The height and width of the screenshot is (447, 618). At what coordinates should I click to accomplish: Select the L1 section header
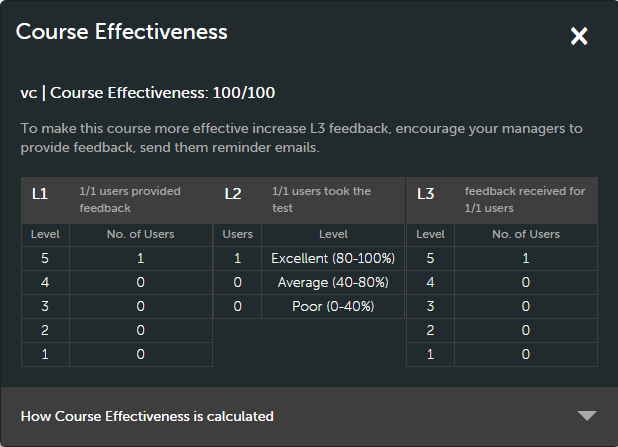coord(40,193)
